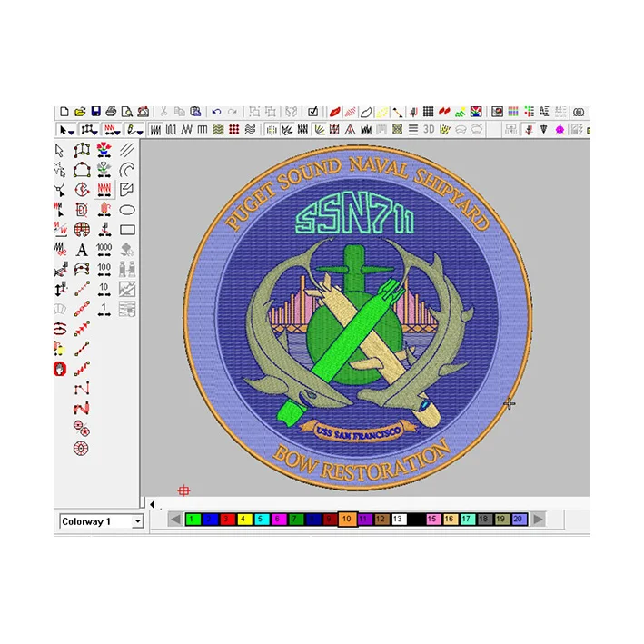Viewport: 644px width, 644px height.
Task: Select the arc curve tool
Action: [127, 170]
